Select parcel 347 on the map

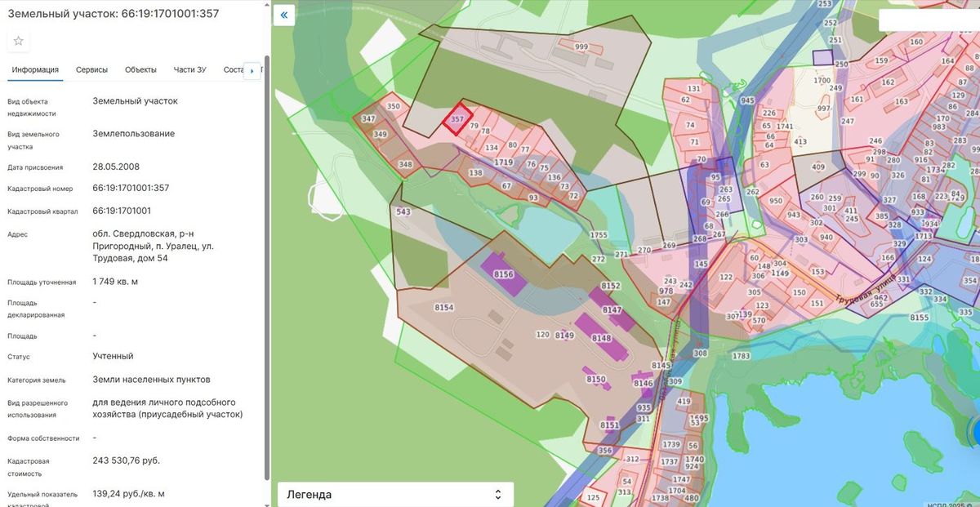coord(367,119)
